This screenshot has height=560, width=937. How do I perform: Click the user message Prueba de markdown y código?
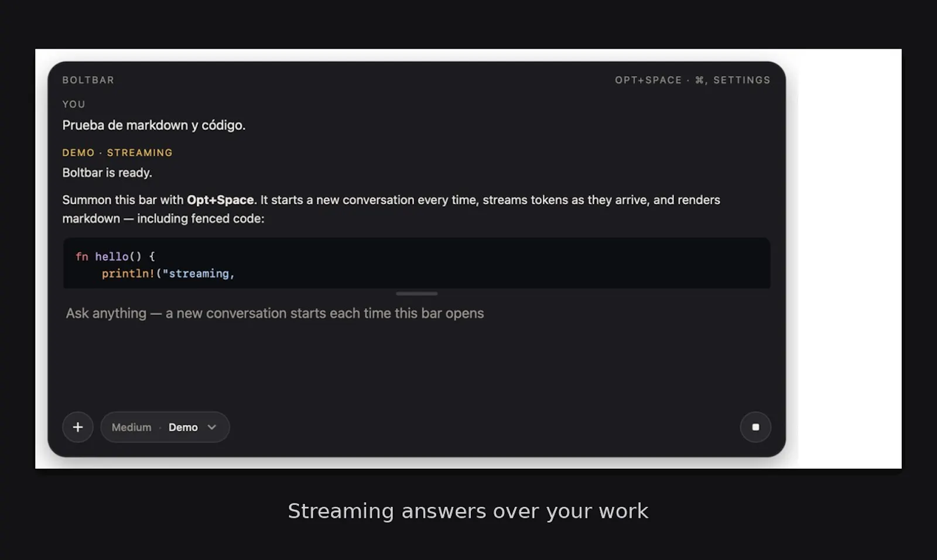point(154,125)
